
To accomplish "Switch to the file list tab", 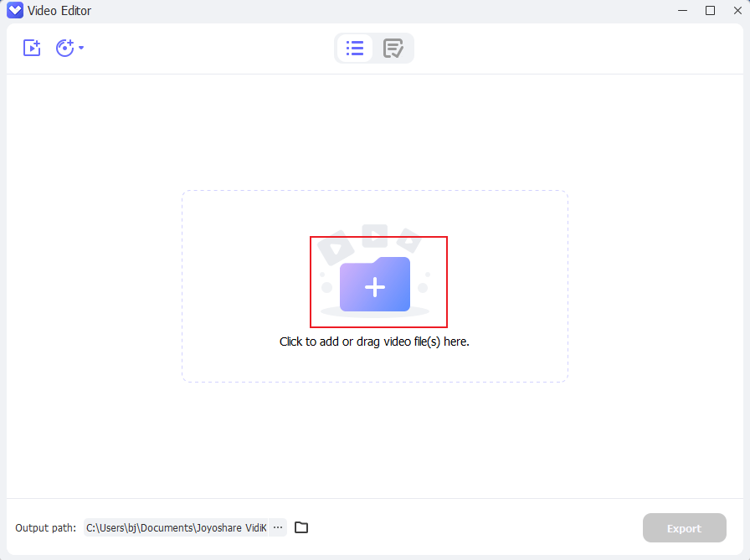I will (355, 48).
